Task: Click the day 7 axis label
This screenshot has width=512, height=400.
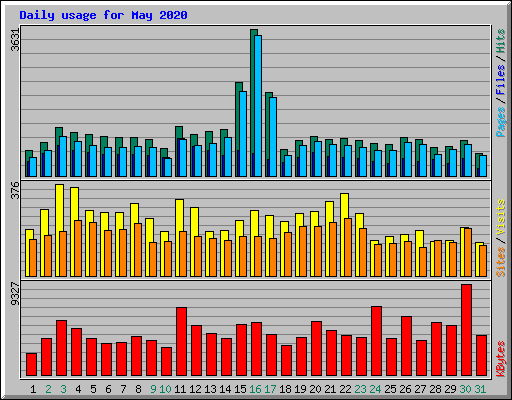Action: 123,389
